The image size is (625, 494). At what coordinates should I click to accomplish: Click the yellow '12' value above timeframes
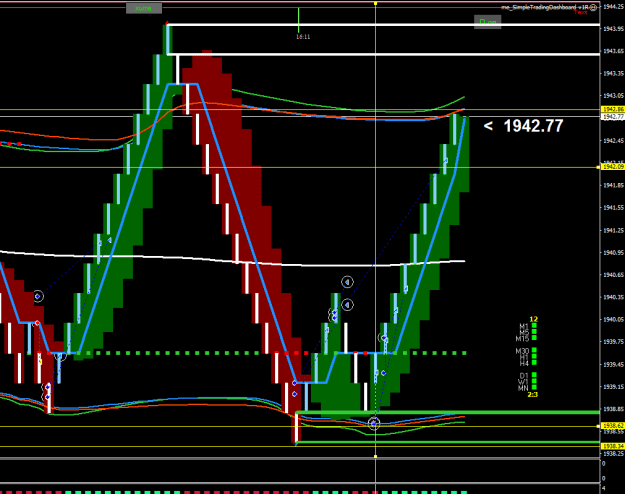coord(534,319)
